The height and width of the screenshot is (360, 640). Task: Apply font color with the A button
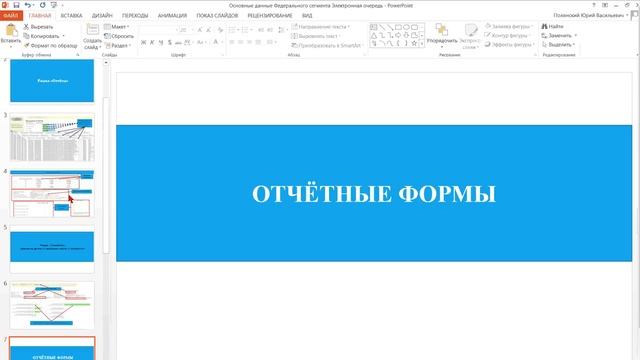tap(216, 42)
